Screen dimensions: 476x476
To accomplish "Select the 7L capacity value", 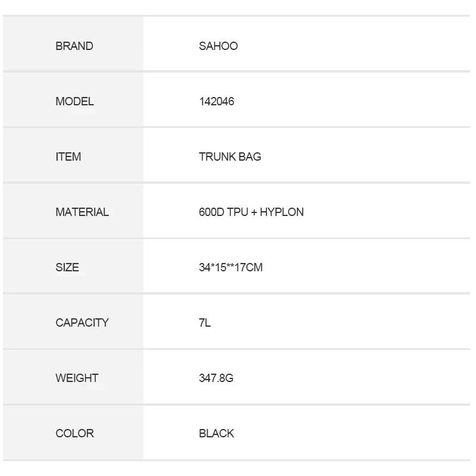I will 205,323.
